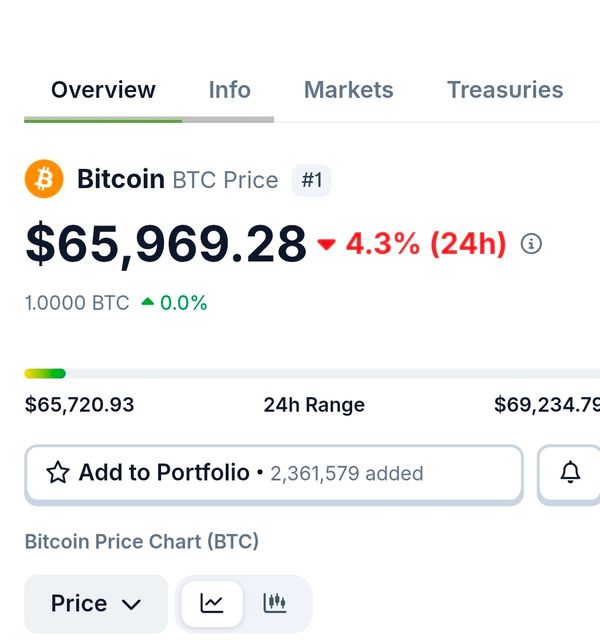Click the bell price alert icon

pos(570,473)
